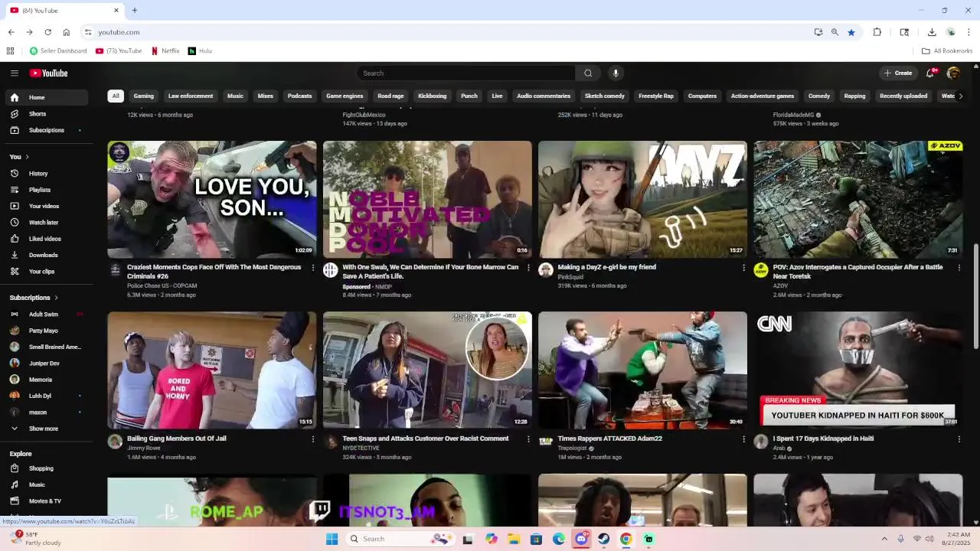Select the All filter chip
Screen dimensions: 980x551
point(116,96)
